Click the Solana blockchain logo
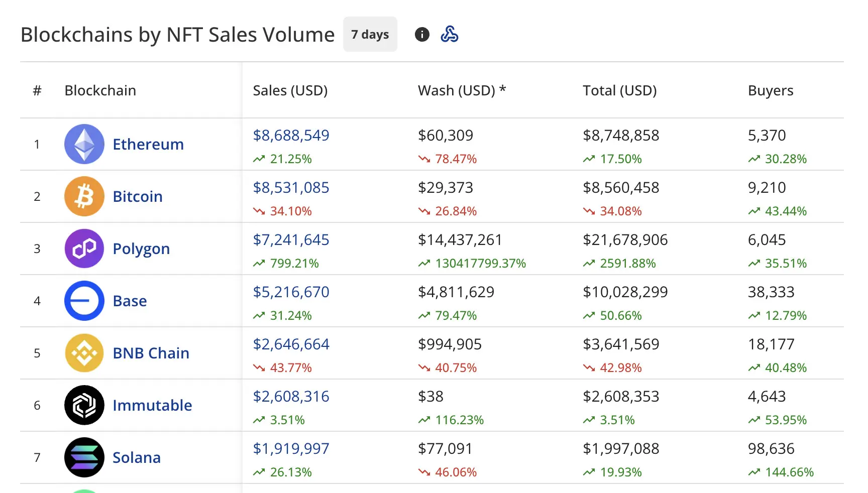Screen dimensions: 868x493 pos(84,457)
